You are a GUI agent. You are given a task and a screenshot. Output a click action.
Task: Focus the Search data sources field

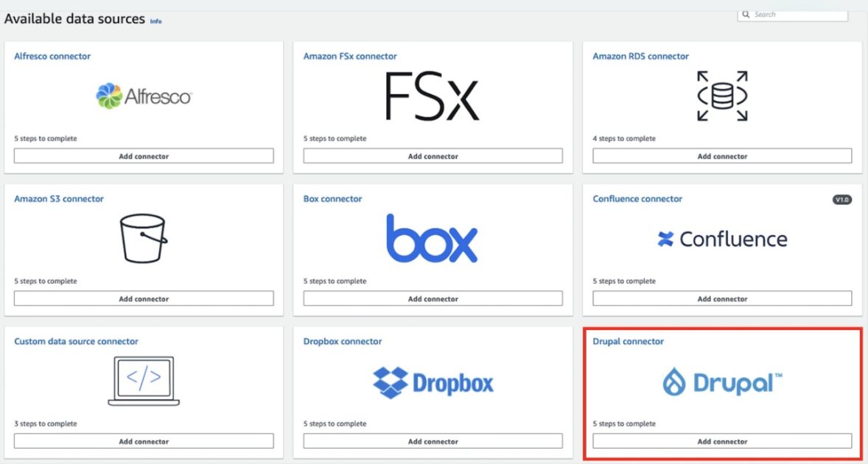793,15
